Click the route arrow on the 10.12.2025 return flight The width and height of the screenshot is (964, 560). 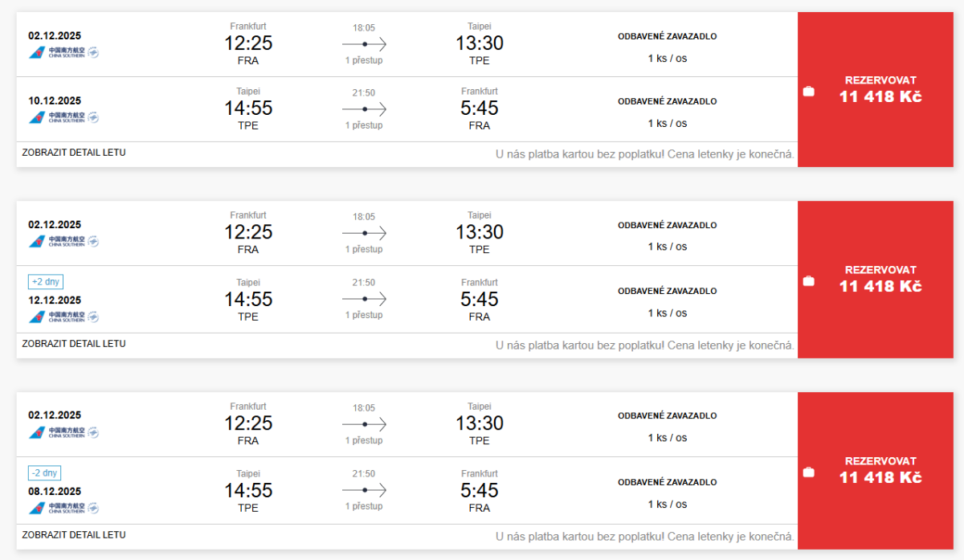[x=364, y=109]
